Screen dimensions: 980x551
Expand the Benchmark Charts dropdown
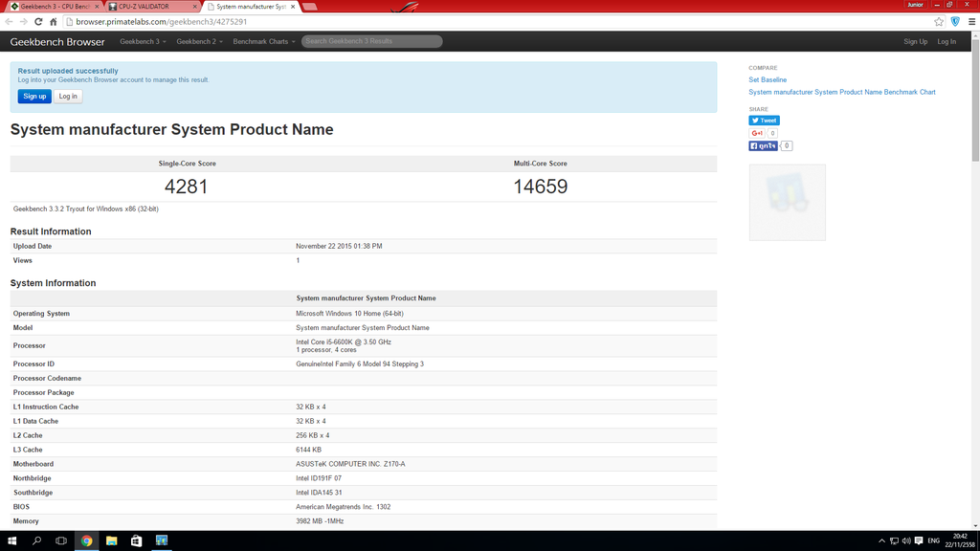coord(264,42)
